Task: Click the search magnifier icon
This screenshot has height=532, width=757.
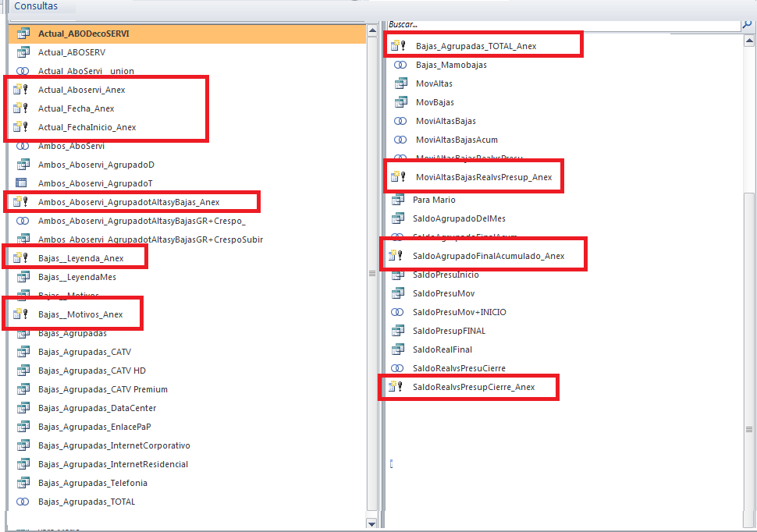Action: [x=747, y=24]
